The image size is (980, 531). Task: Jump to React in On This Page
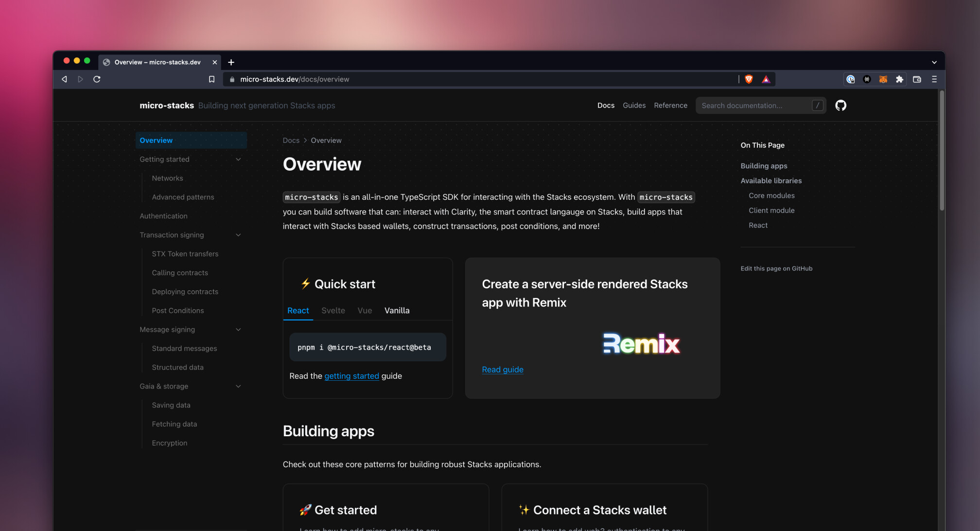(x=758, y=225)
